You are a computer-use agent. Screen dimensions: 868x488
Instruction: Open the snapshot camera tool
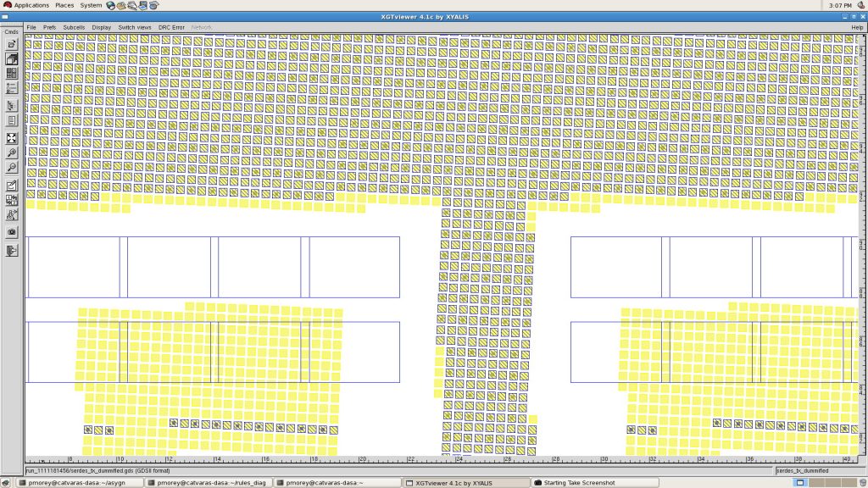(x=11, y=232)
